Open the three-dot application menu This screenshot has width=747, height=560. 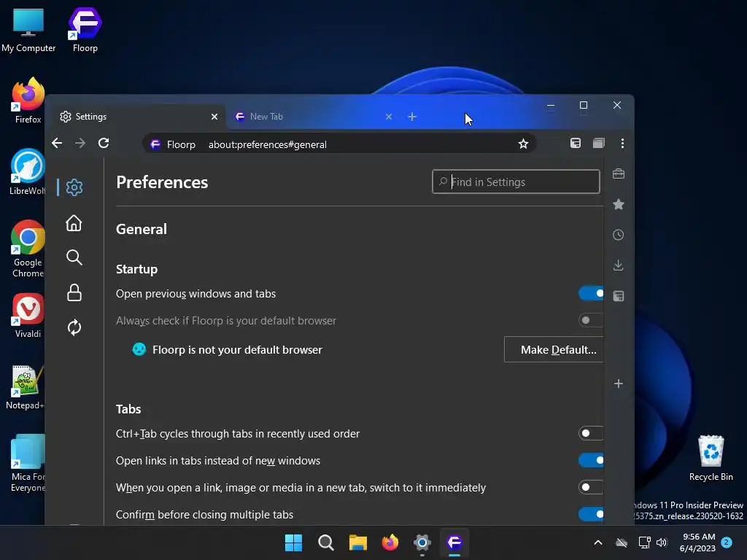click(x=622, y=144)
